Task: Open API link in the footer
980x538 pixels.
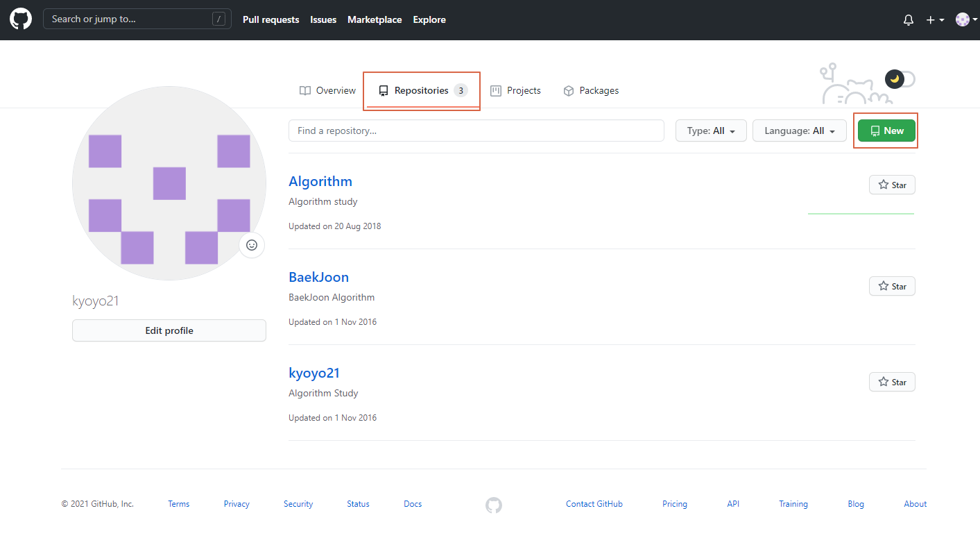Action: (x=733, y=504)
